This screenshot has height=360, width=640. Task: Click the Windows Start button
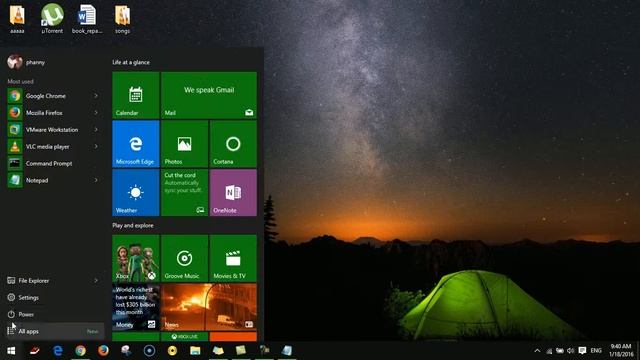click(11, 351)
